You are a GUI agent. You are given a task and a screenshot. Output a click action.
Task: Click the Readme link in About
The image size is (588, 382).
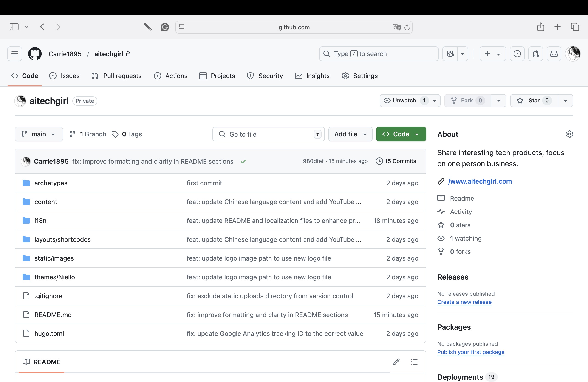click(x=462, y=198)
